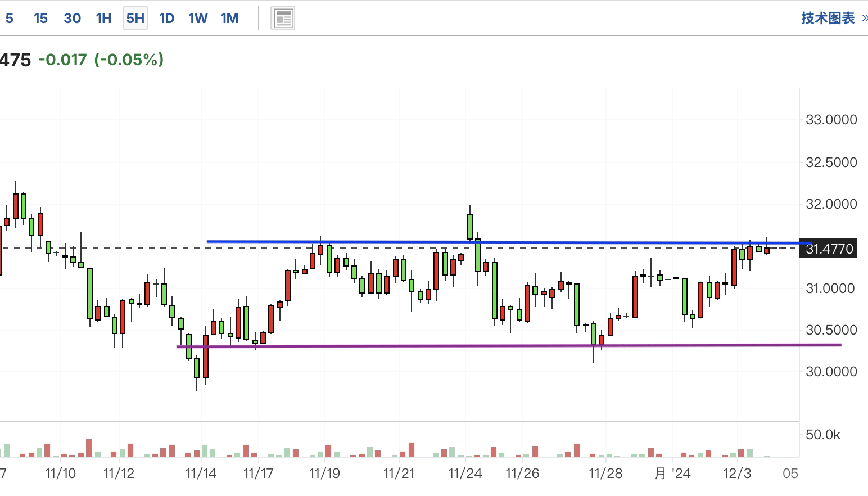Click the 11/21 date label
868x496 pixels.
pos(399,474)
